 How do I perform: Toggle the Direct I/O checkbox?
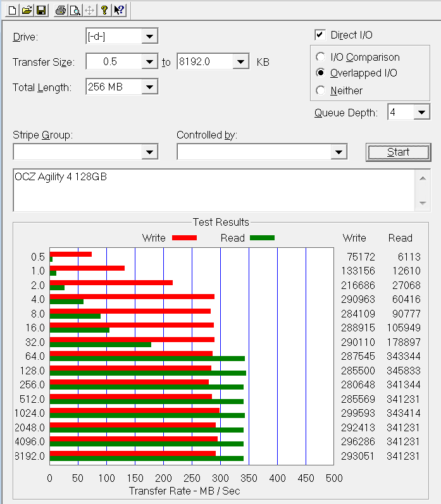coord(320,35)
